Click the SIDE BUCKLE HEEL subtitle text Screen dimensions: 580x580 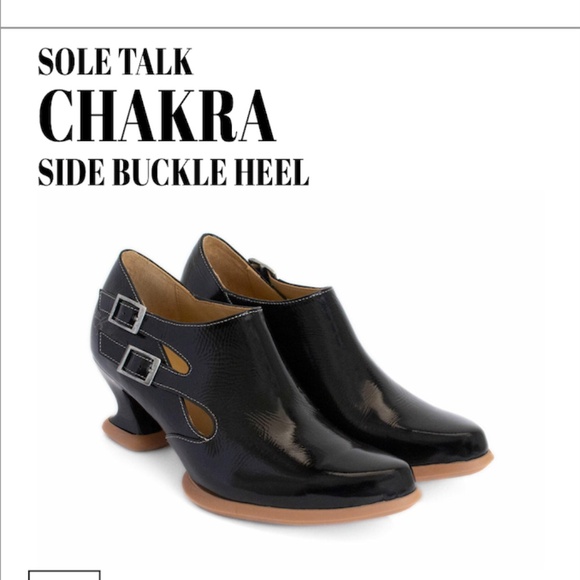point(173,172)
